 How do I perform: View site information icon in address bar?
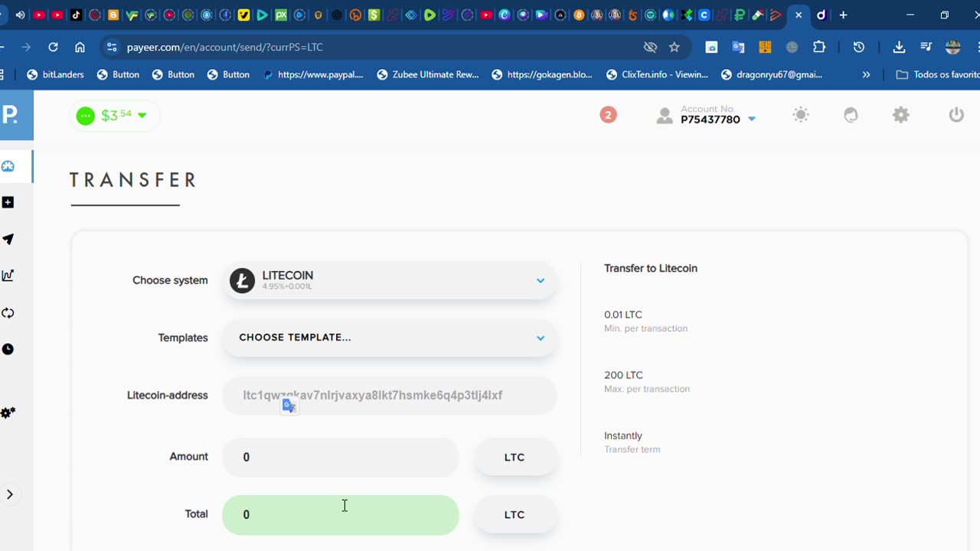112,47
